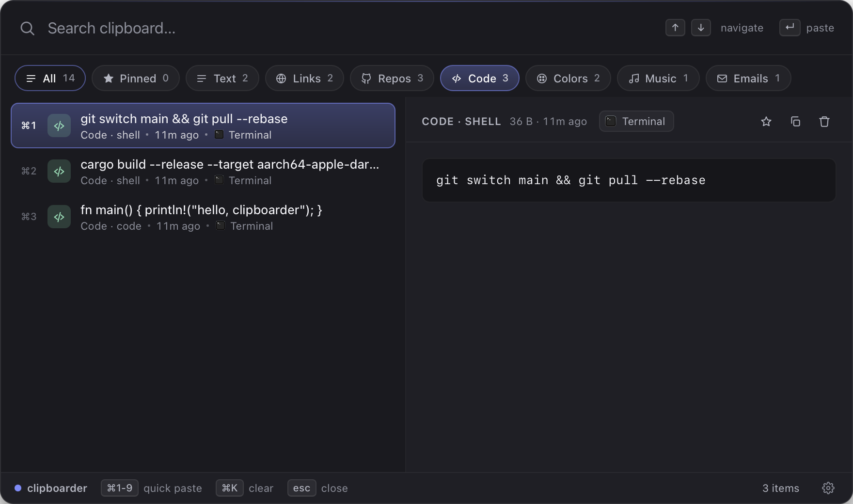
Task: Focus the Search clipboard input field
Action: [x=339, y=28]
